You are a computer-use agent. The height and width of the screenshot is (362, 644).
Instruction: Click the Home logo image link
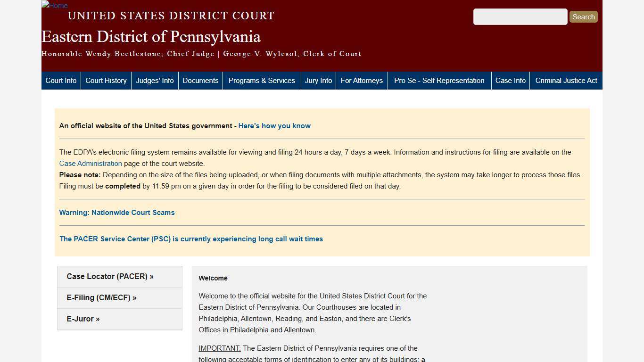54,6
